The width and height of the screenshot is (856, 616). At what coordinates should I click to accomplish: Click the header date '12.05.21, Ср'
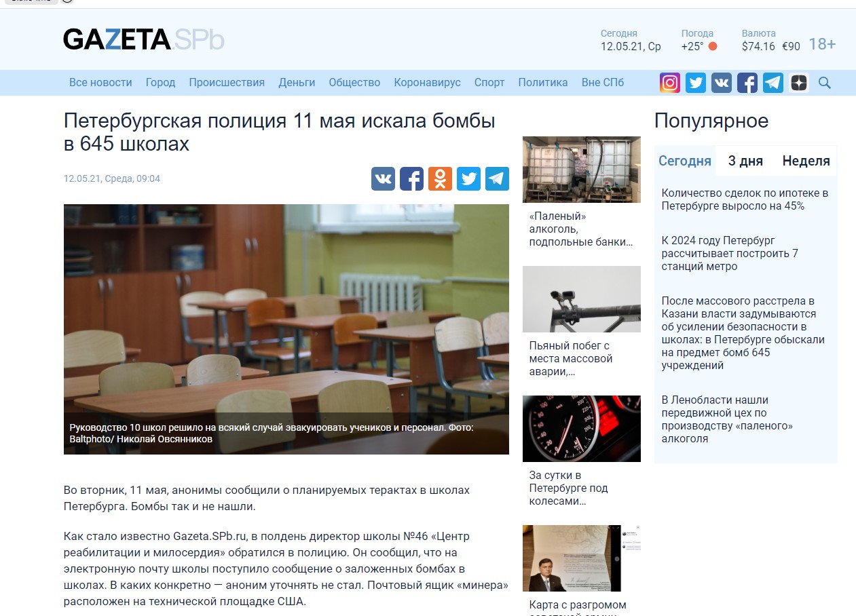(631, 47)
